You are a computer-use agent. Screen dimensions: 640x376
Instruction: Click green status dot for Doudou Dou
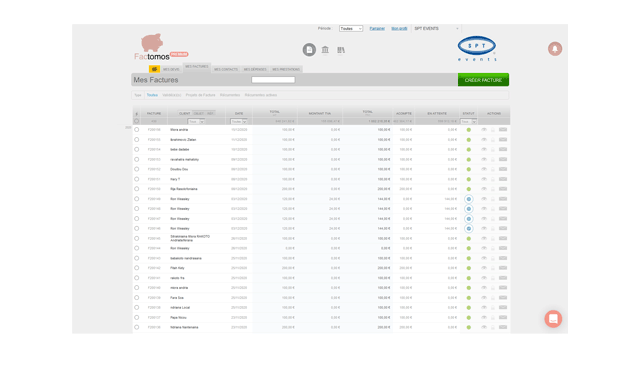469,169
